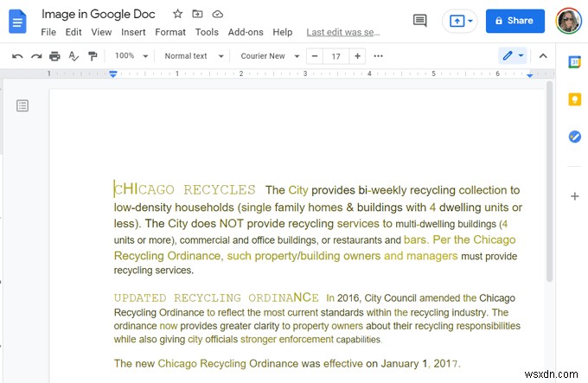Open Google Keep in side panel
The width and height of the screenshot is (588, 383).
pyautogui.click(x=574, y=99)
